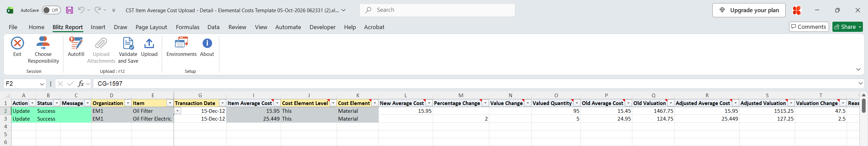Select cell with value 1467.75
The image size is (868, 146).
coord(653,111)
